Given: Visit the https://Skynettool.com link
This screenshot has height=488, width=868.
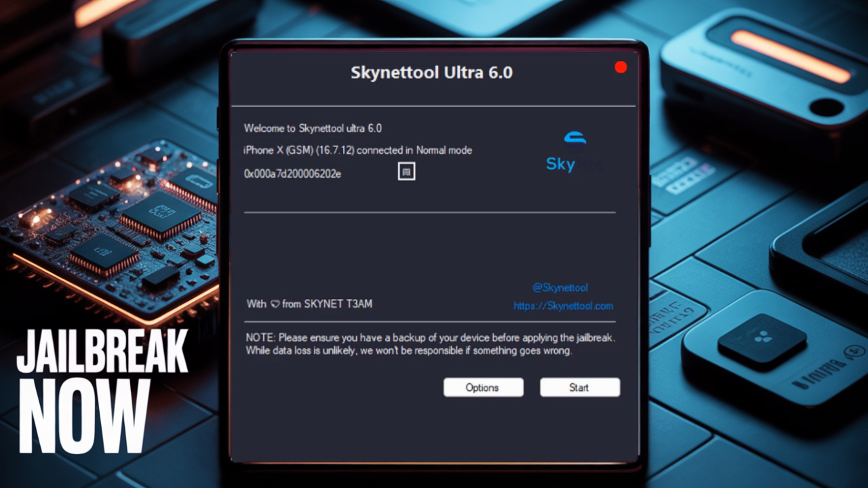Looking at the screenshot, I should [x=563, y=306].
